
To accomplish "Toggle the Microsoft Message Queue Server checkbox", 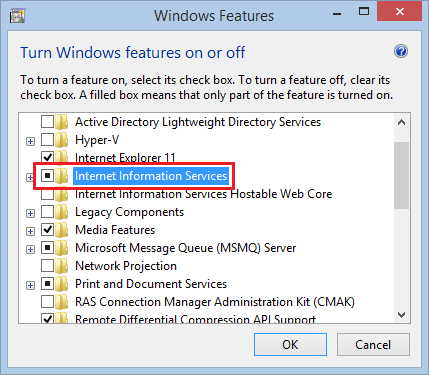I will pos(47,248).
